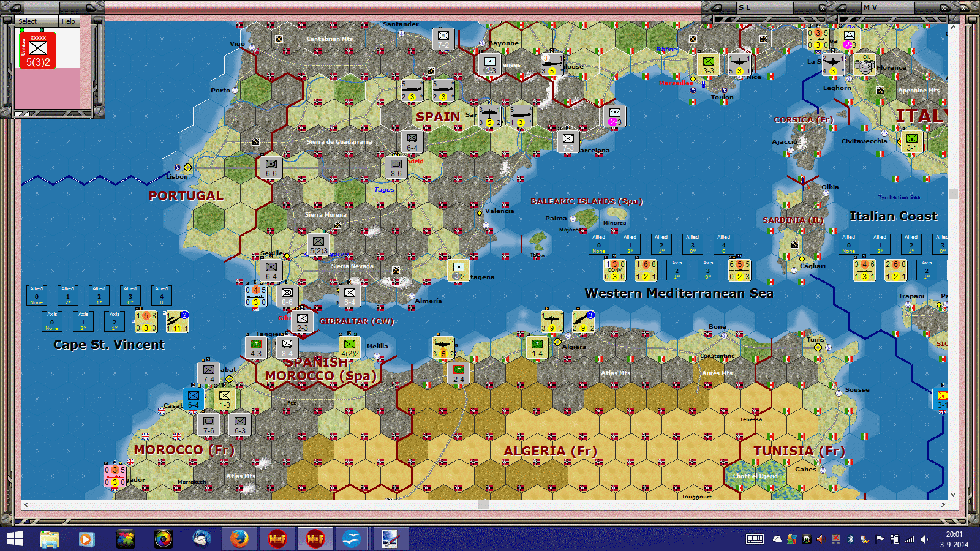Screen dimensions: 980x551
Task: Select the 4-3 unit at Tangier
Action: click(256, 348)
